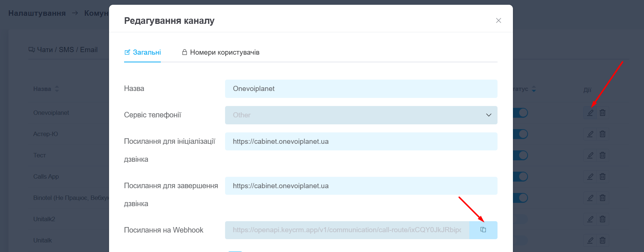Select the Сервіс телефонії label

click(152, 115)
